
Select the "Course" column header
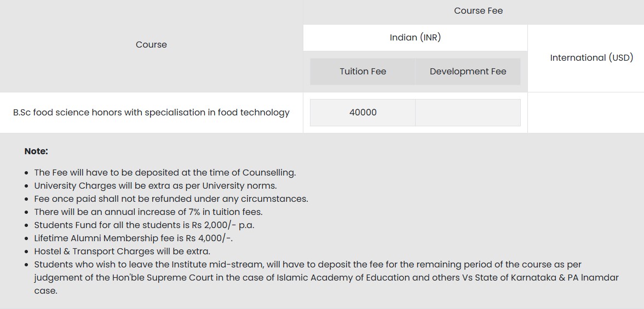click(151, 45)
